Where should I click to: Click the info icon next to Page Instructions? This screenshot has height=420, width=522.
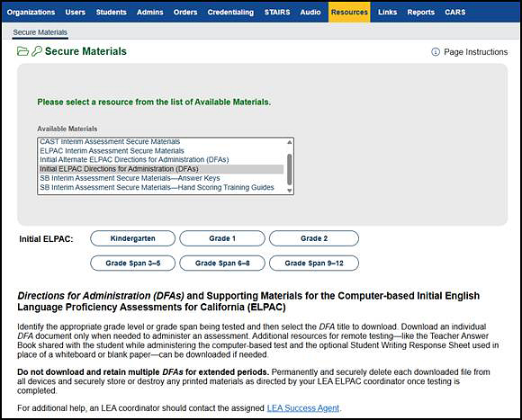pos(436,52)
